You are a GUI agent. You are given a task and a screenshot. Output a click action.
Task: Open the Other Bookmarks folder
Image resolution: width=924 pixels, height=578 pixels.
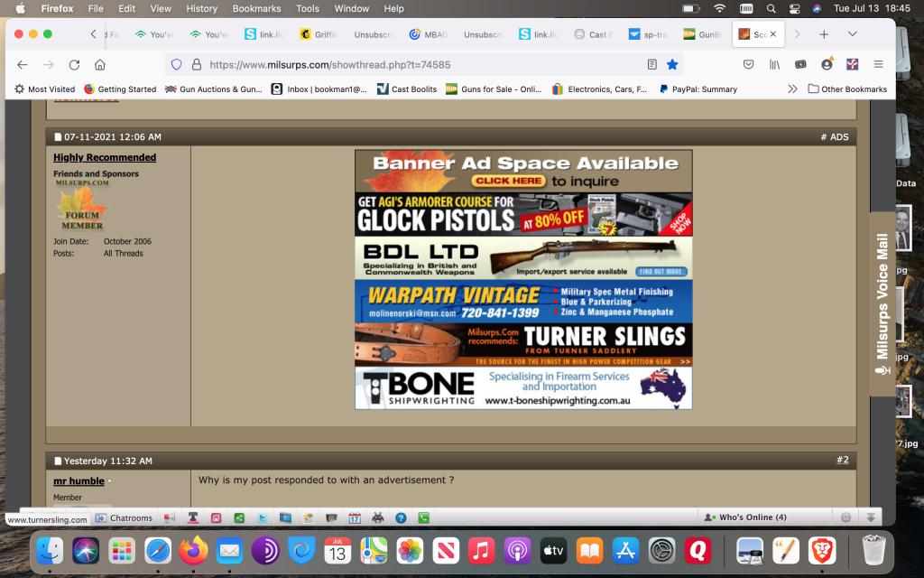click(847, 89)
